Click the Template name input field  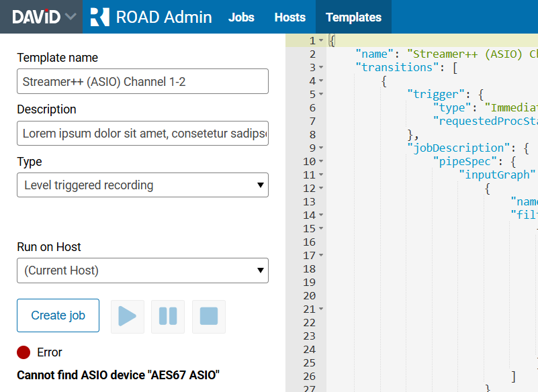pyautogui.click(x=142, y=81)
